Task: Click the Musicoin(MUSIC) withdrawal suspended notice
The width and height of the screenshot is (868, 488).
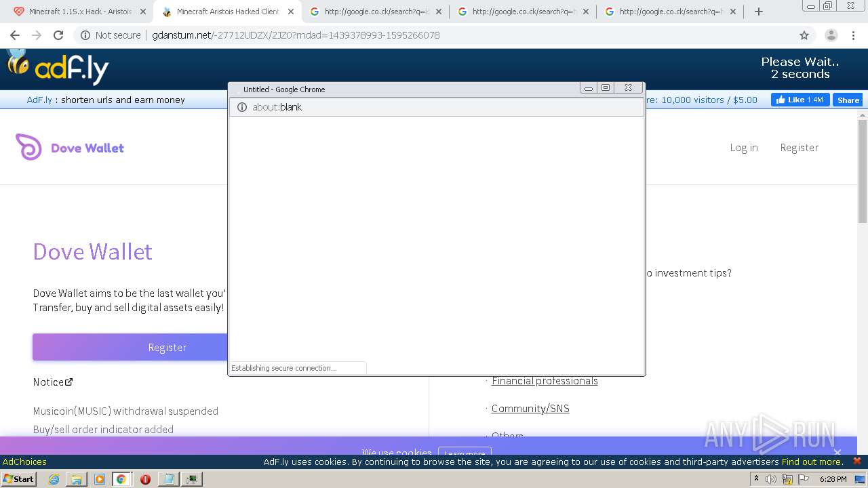Action: coord(125,411)
